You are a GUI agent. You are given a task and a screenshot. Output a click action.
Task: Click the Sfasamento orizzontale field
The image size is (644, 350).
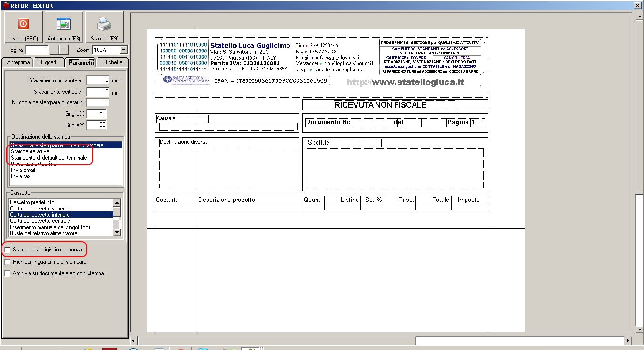click(x=98, y=80)
